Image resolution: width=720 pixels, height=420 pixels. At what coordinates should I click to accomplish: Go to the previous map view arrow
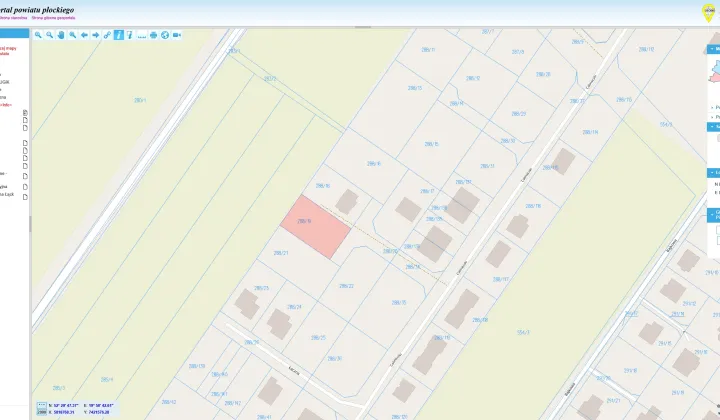coord(84,35)
